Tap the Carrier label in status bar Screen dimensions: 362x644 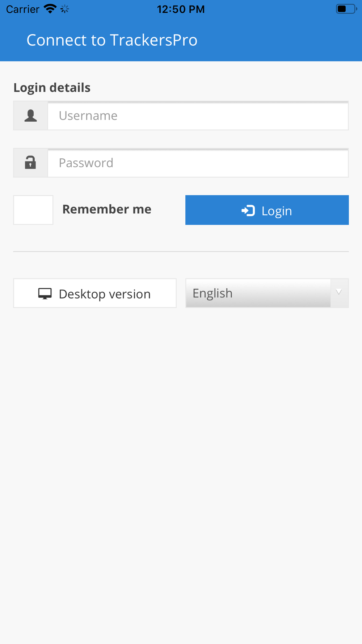[22, 9]
